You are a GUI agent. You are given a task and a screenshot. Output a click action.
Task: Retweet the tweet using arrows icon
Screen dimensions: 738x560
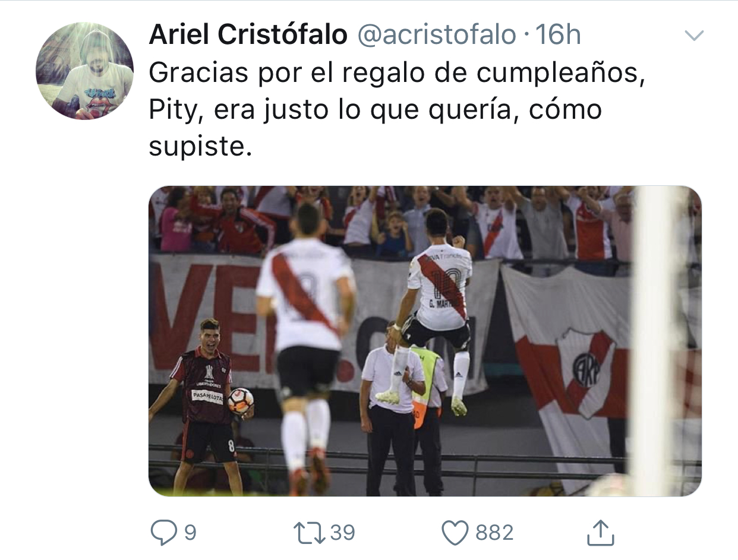(x=310, y=533)
